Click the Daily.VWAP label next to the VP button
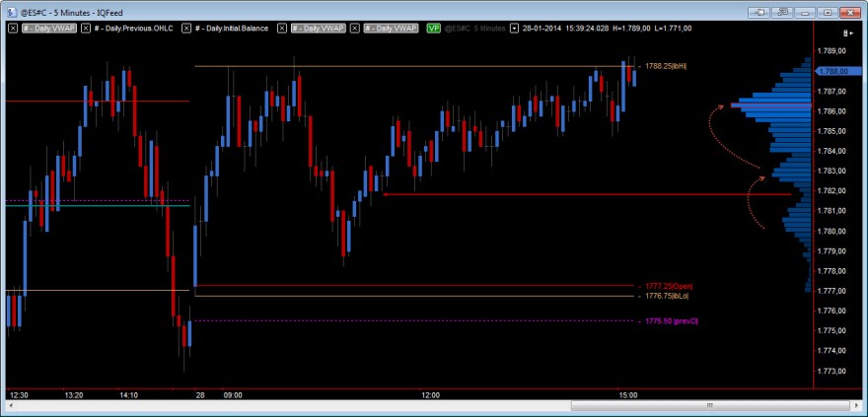This screenshot has width=868, height=417. [391, 29]
